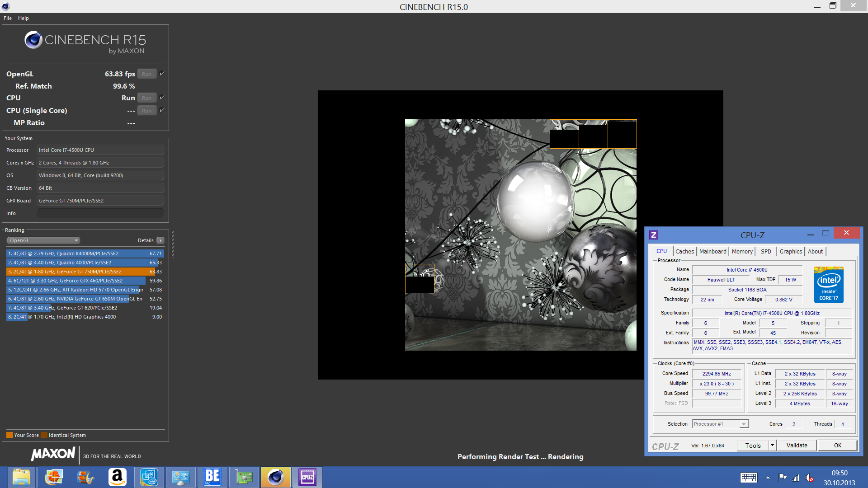Open File Explorer from the taskbar
The width and height of the screenshot is (868, 488).
(x=21, y=477)
